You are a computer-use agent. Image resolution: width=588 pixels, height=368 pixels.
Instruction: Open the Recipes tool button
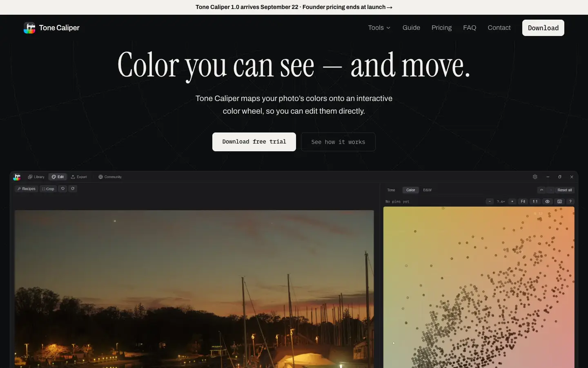(x=27, y=189)
